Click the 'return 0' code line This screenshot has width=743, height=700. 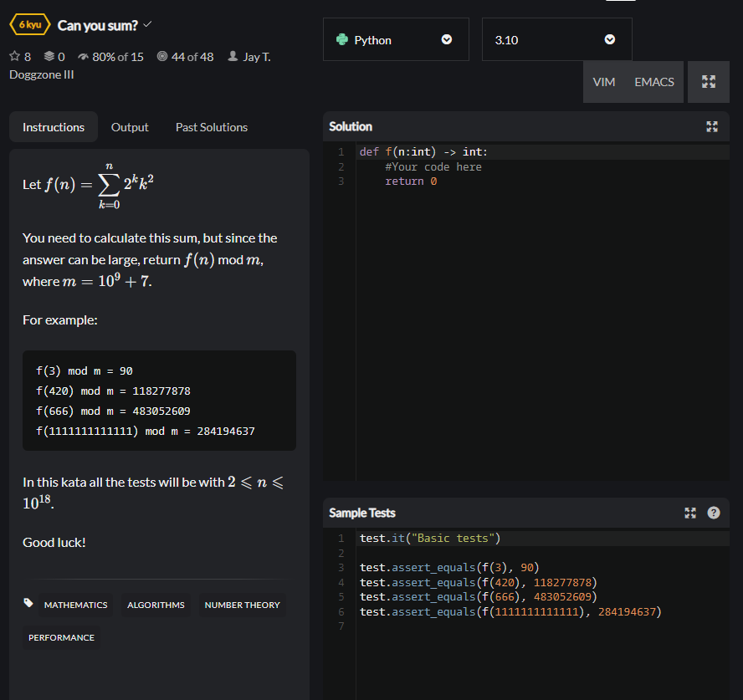(411, 181)
